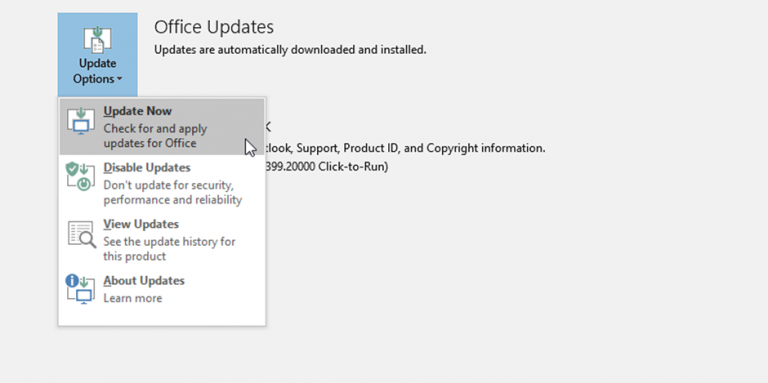768x383 pixels.
Task: Click the Office Updates heading
Action: [214, 27]
